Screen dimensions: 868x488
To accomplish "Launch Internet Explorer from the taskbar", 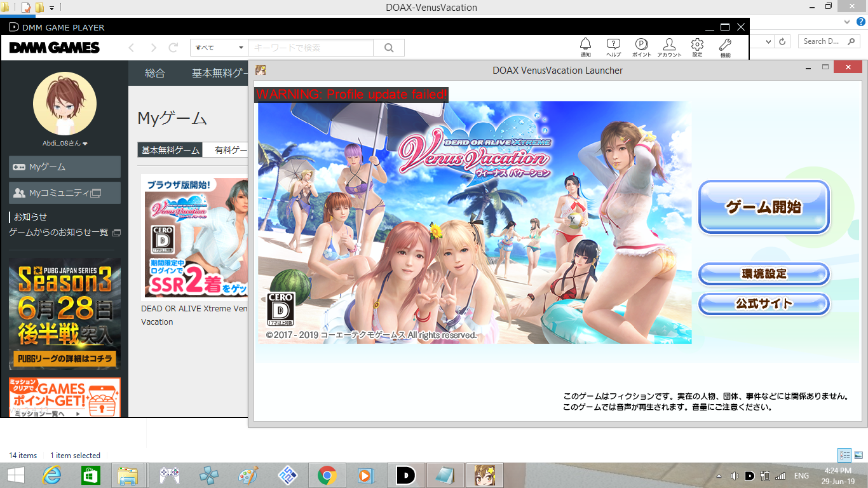I will (52, 475).
